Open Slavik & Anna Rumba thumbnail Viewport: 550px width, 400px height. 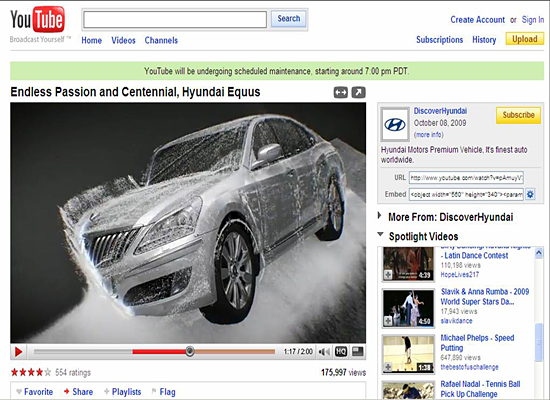coord(408,308)
